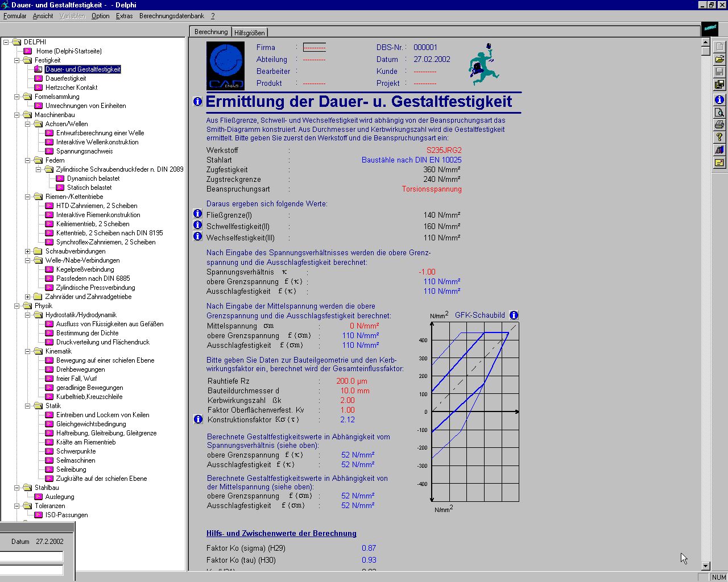This screenshot has height=582, width=728.
Task: Collapse the Maschinenbau folder
Action: click(x=16, y=115)
